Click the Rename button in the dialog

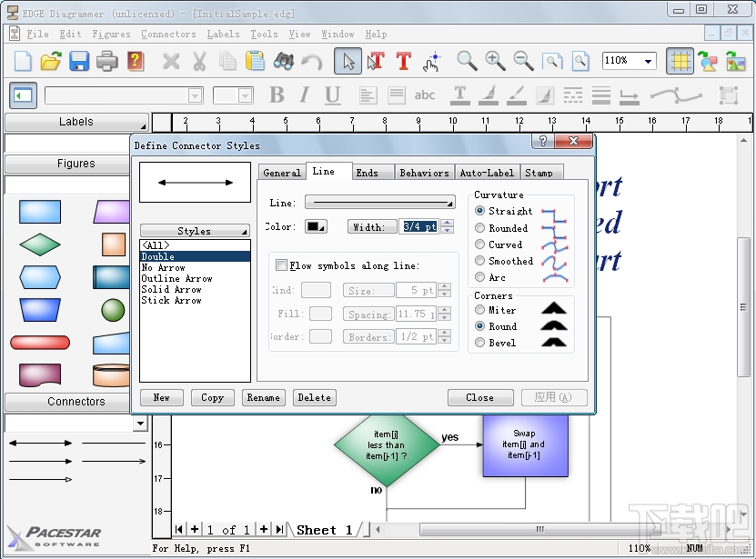[x=265, y=397]
